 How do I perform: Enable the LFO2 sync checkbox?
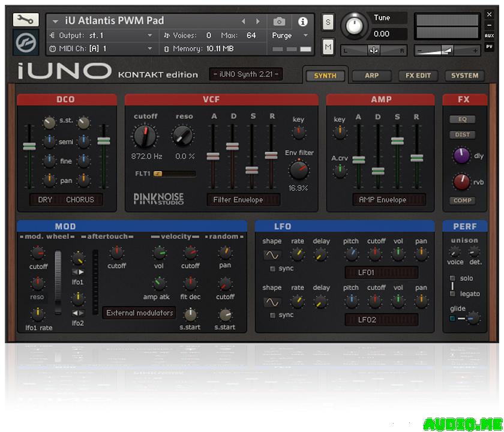[x=273, y=316]
